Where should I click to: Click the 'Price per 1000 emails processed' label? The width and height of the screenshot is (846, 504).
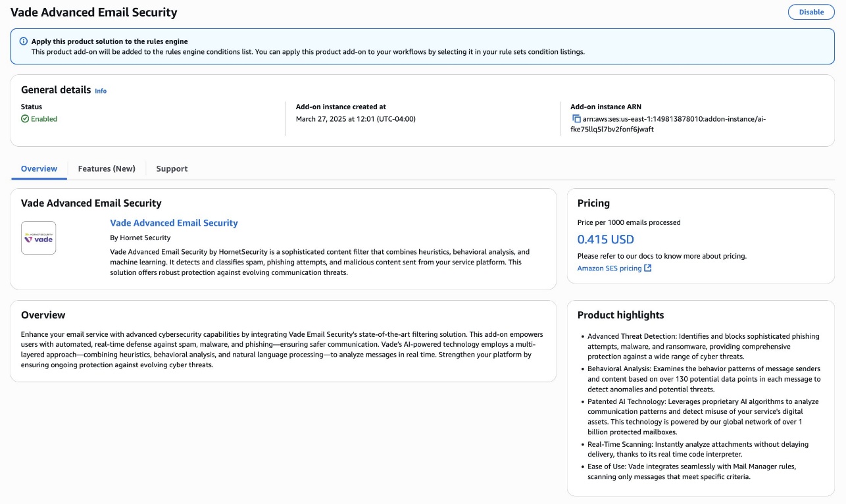629,222
